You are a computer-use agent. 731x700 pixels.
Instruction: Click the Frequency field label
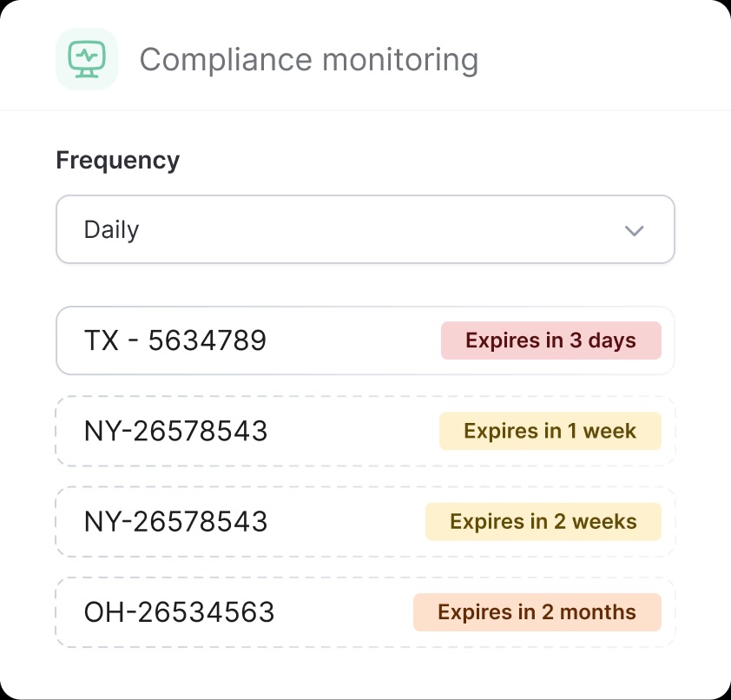[118, 160]
